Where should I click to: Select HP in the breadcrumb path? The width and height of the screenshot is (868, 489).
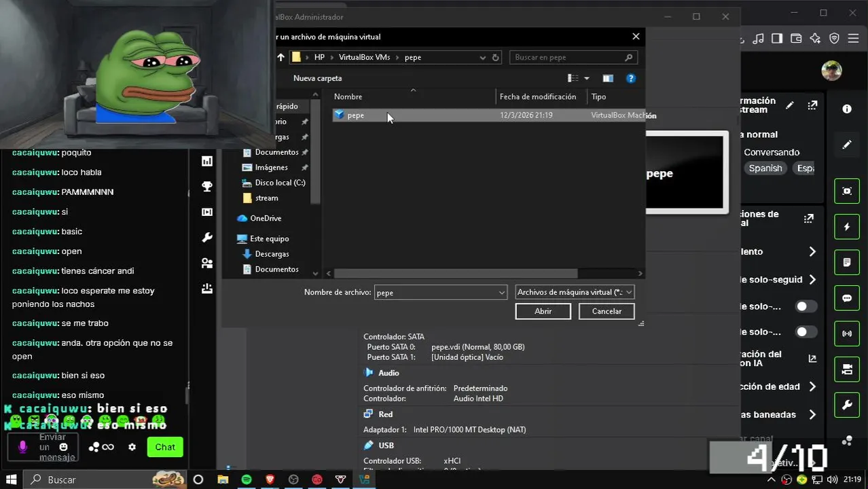319,57
